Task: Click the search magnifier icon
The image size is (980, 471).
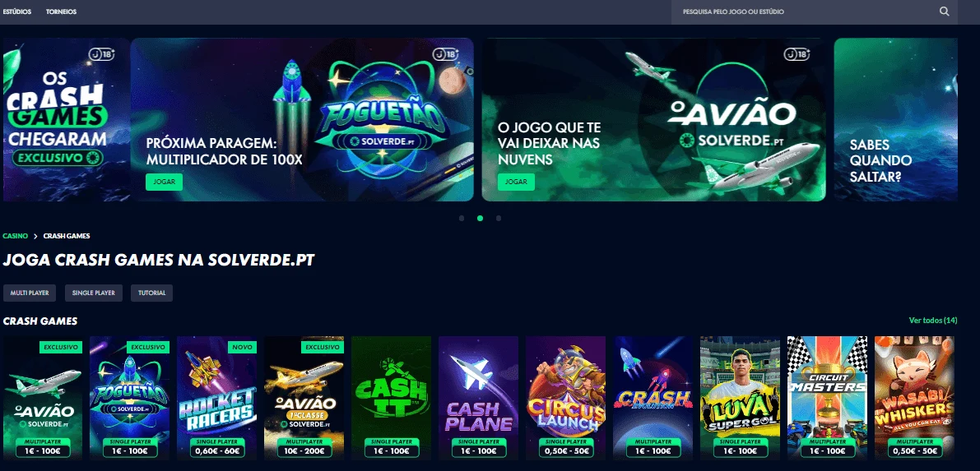Action: click(x=944, y=12)
